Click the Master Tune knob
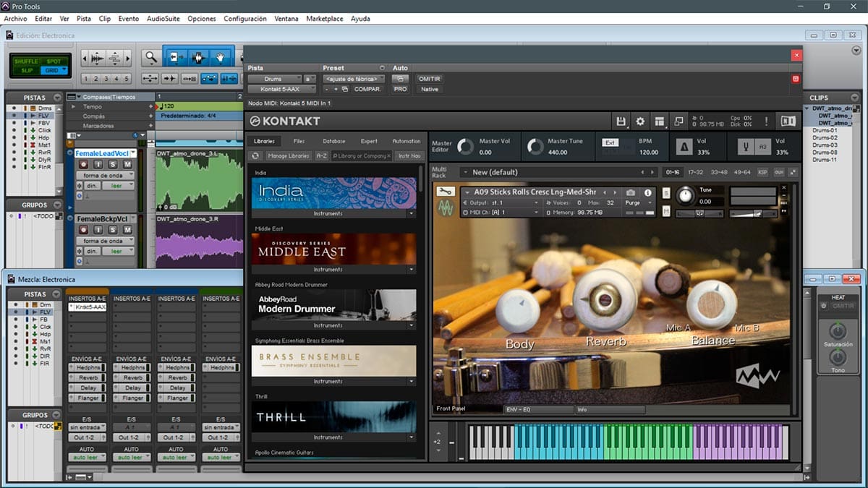The width and height of the screenshot is (868, 488). click(535, 147)
